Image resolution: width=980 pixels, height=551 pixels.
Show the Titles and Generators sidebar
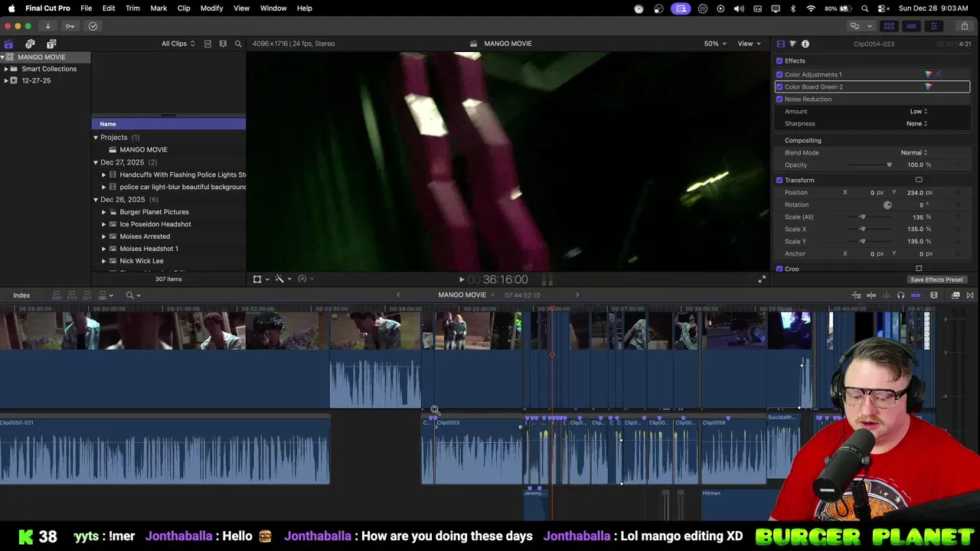tap(51, 44)
